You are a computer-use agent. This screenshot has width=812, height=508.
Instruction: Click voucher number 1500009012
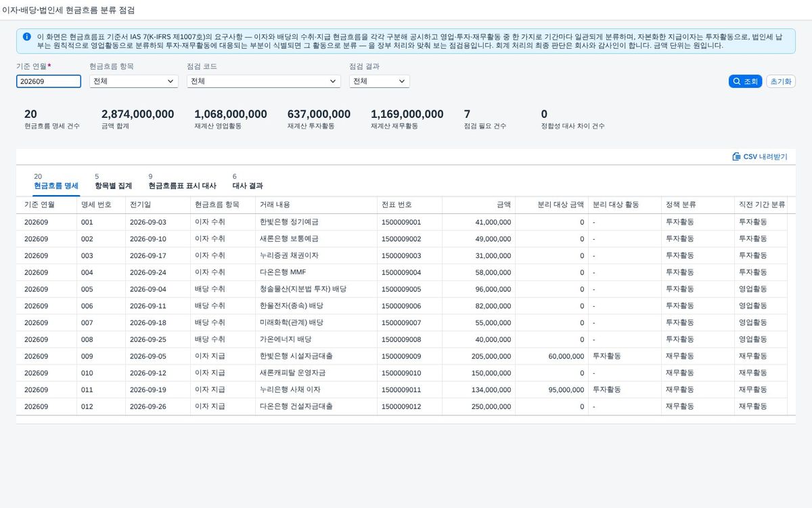[x=401, y=406]
